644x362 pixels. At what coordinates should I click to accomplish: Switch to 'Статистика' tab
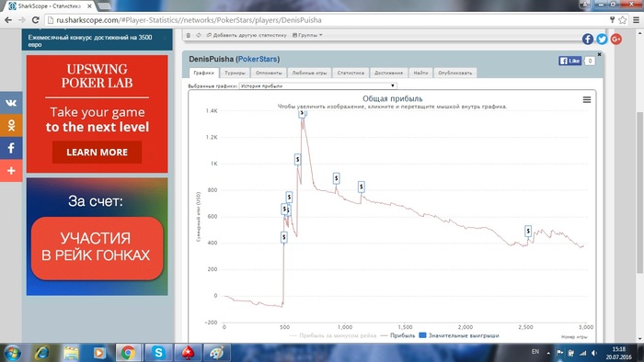click(x=351, y=73)
